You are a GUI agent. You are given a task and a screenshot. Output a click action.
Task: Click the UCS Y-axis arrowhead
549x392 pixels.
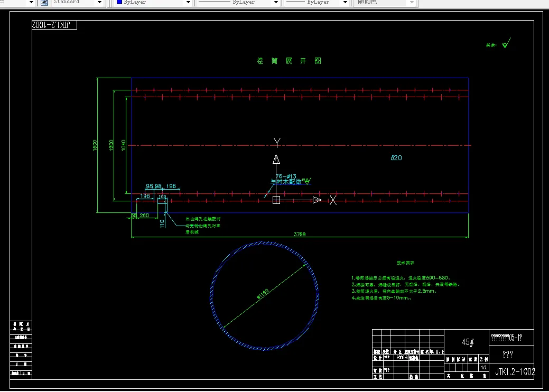276,159
